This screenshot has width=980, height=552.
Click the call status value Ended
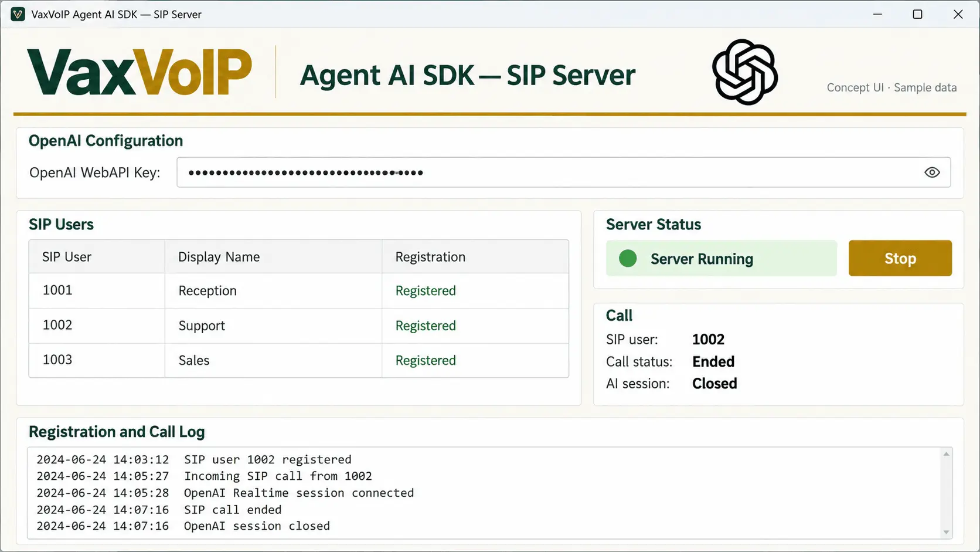tap(713, 361)
